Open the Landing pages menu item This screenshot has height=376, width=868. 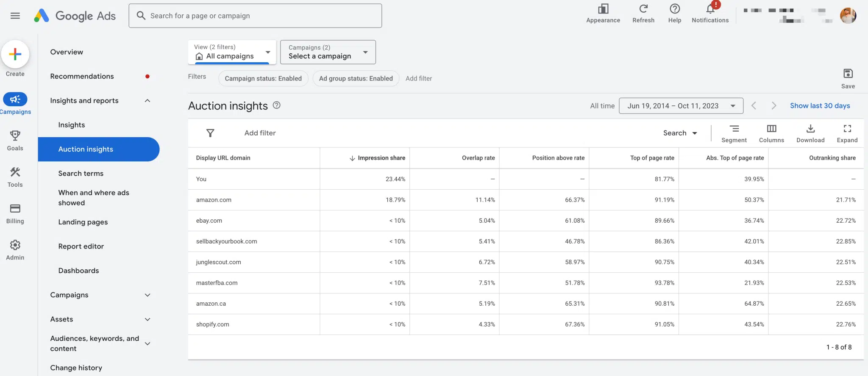(x=83, y=222)
